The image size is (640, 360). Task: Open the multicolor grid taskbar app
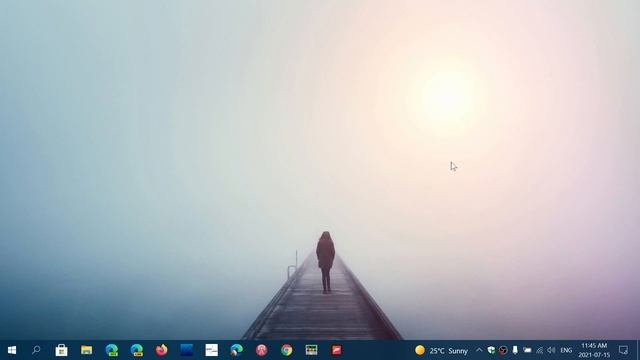[311, 350]
